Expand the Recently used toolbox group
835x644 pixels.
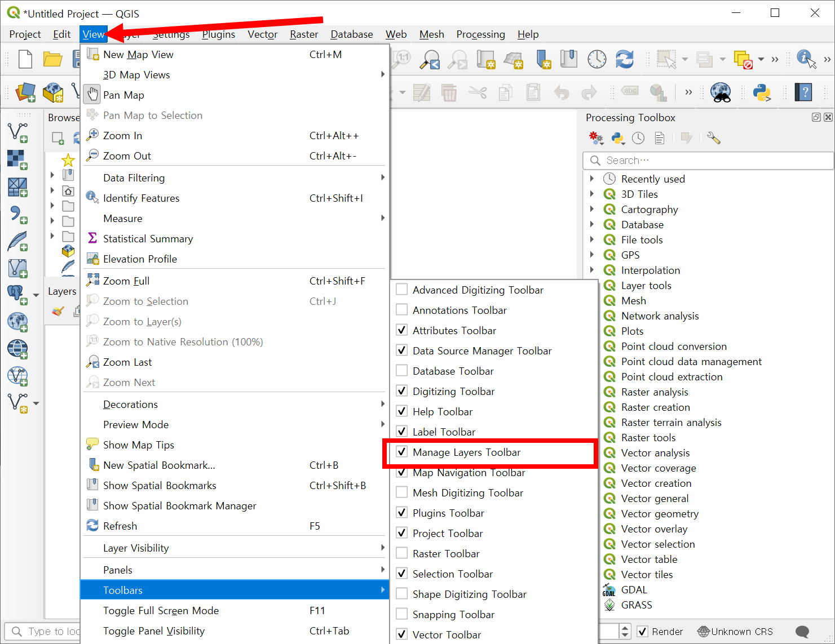point(592,179)
